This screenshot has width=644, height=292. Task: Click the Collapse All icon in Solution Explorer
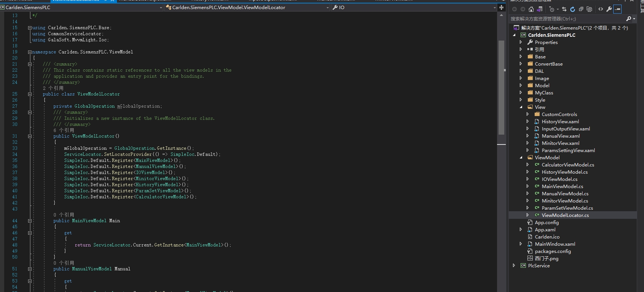point(581,9)
